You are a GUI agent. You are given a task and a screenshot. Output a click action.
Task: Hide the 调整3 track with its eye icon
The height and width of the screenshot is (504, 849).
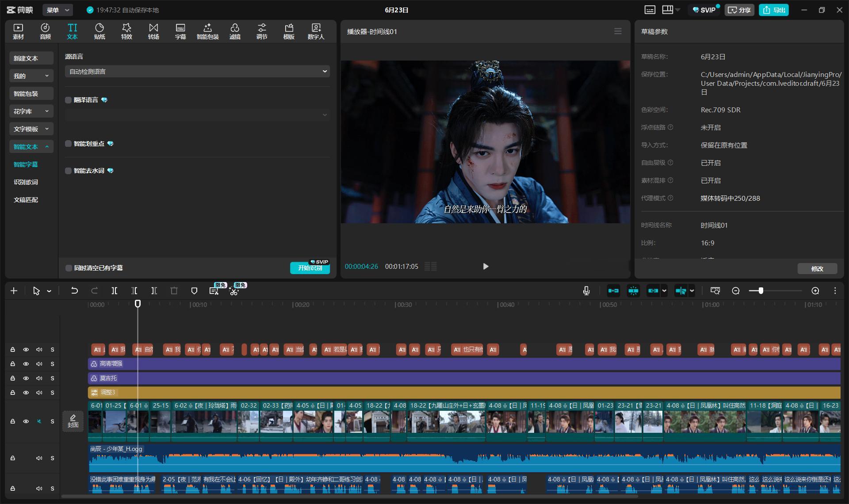[26, 393]
